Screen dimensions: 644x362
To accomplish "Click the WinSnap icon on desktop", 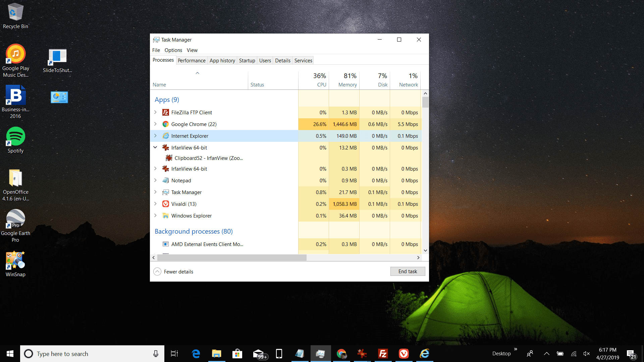I will [x=15, y=261].
